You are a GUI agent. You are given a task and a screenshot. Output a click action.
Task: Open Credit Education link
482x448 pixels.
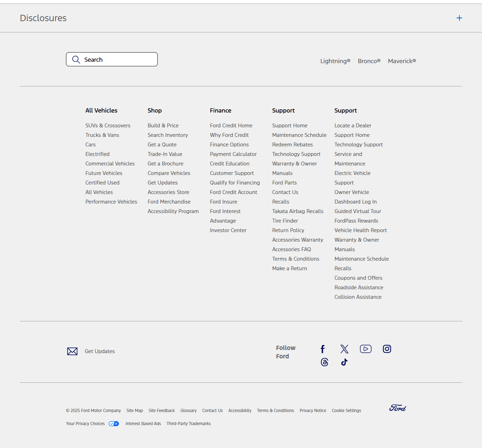[x=230, y=164]
